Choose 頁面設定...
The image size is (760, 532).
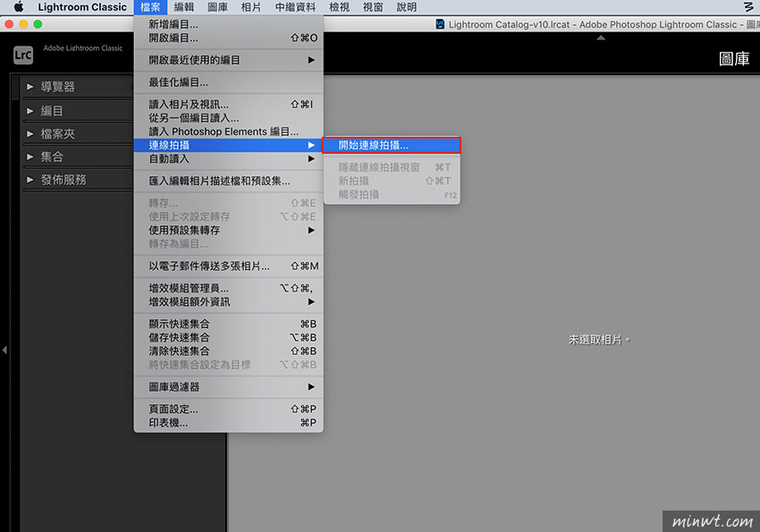pos(228,409)
